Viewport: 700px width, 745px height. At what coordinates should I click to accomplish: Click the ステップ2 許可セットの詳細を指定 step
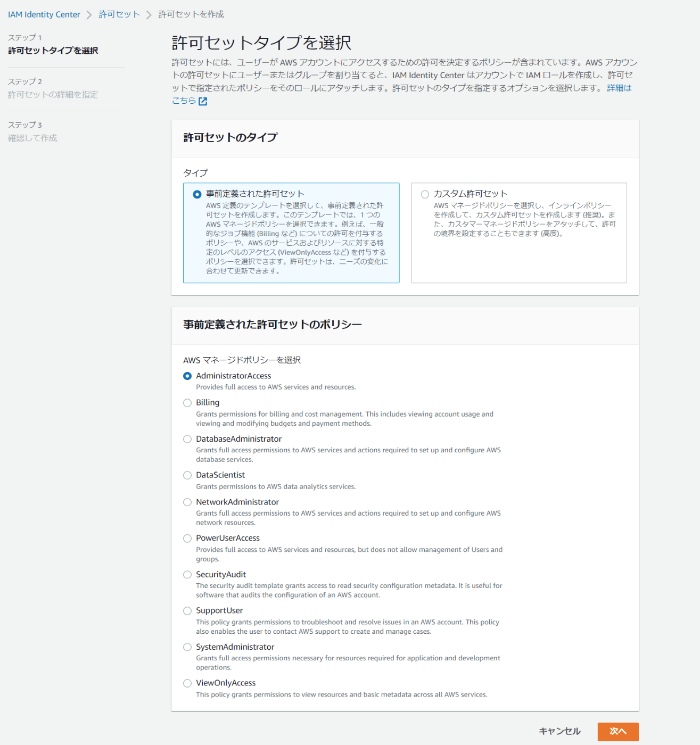(x=53, y=88)
